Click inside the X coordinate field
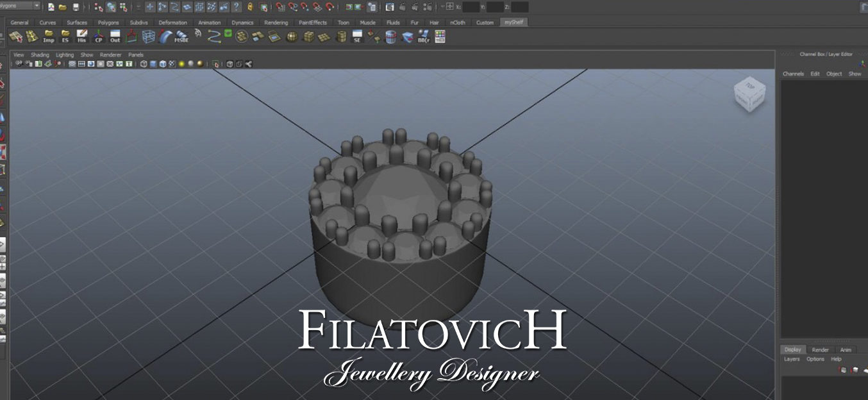 (471, 7)
